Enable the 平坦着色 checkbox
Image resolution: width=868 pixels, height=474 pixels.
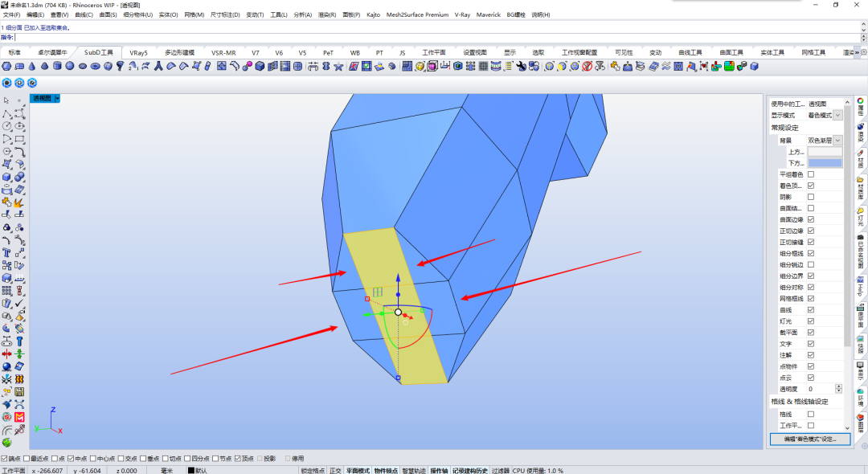click(x=811, y=174)
